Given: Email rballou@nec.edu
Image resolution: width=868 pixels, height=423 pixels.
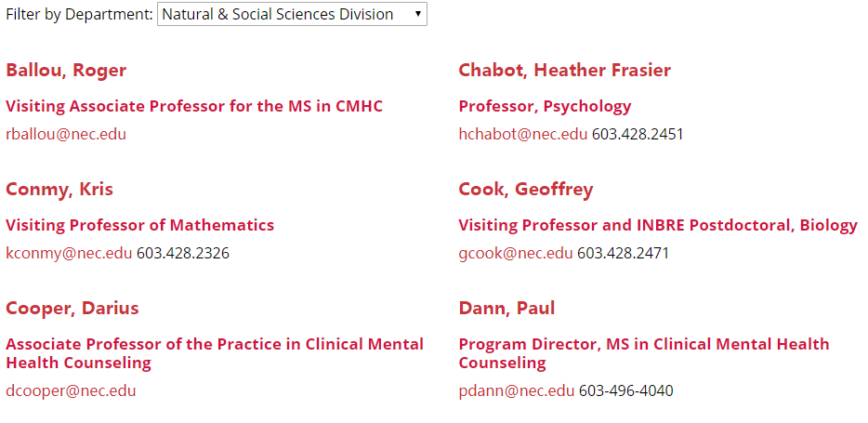Looking at the screenshot, I should 66,134.
